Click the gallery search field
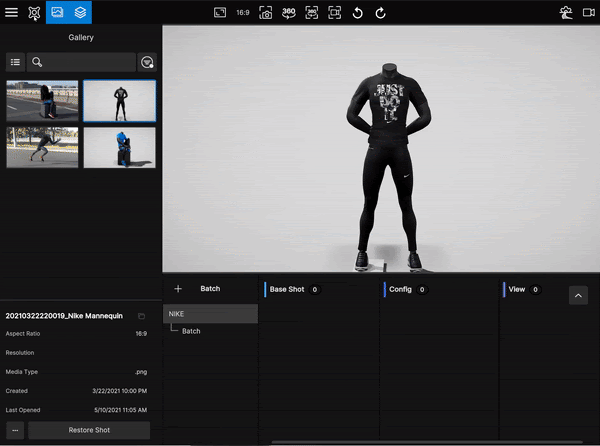This screenshot has width=600, height=446. coord(81,62)
